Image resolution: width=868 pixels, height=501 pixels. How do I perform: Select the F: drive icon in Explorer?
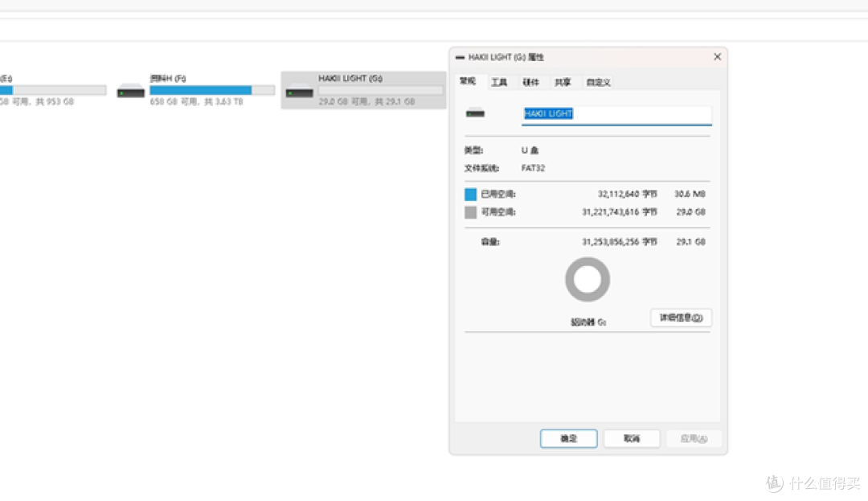point(131,92)
